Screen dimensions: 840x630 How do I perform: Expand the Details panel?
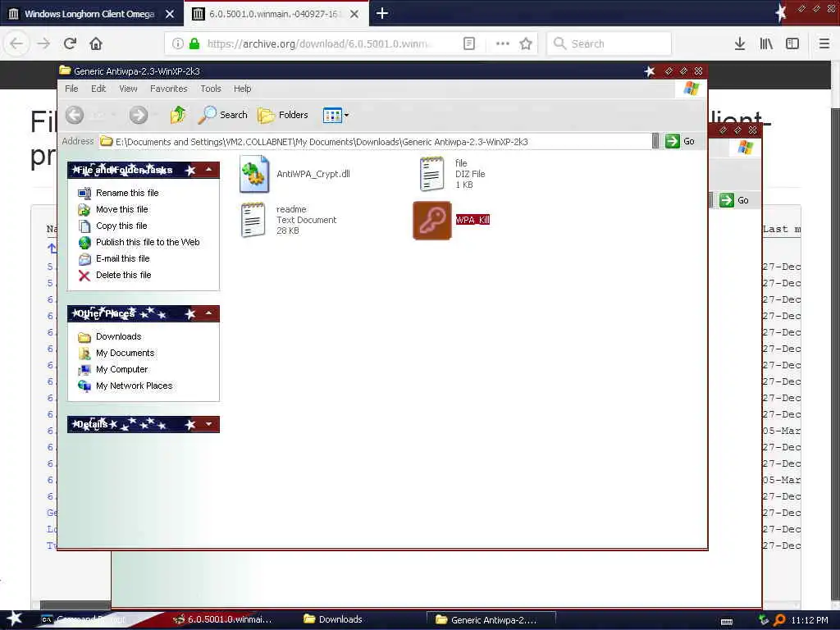[209, 424]
